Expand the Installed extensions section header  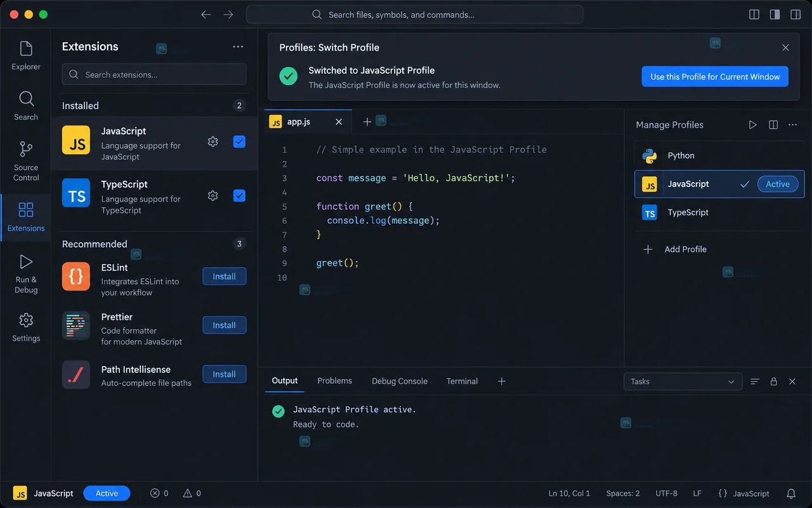point(154,106)
